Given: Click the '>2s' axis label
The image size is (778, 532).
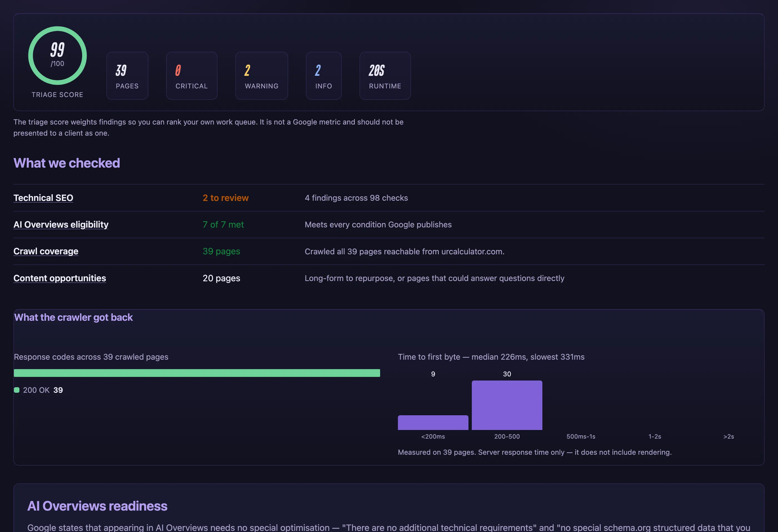Looking at the screenshot, I should [729, 437].
